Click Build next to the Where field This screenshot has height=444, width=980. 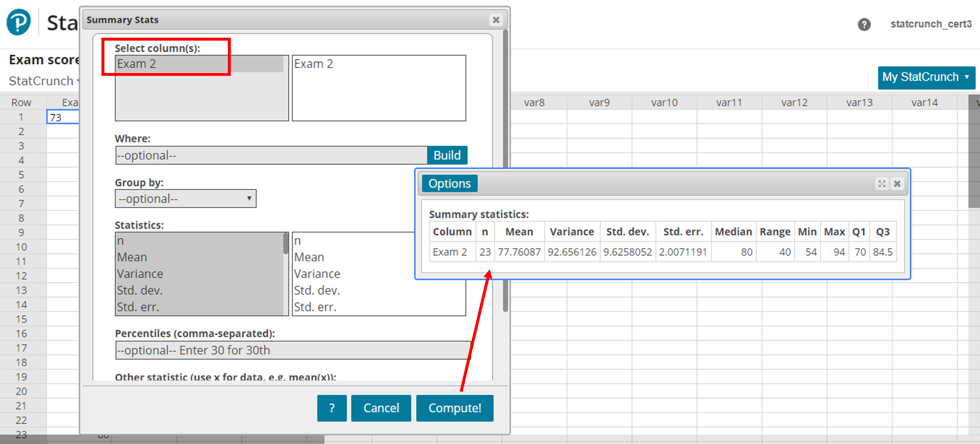pos(447,155)
